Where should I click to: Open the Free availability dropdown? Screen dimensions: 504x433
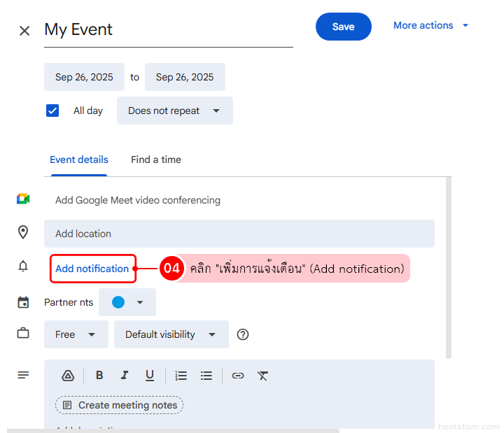coord(76,334)
